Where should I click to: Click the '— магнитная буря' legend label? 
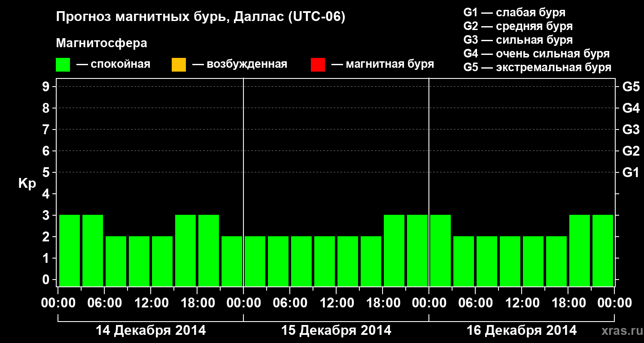383,65
